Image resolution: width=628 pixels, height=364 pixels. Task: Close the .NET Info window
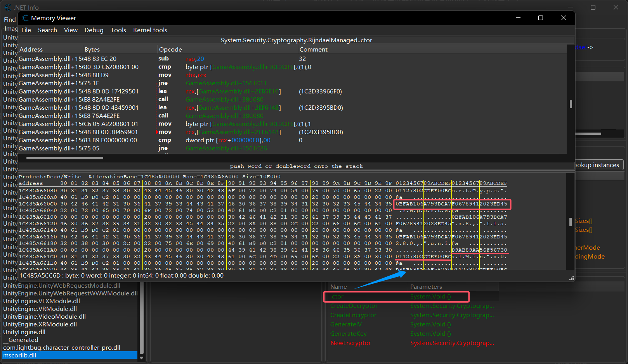[616, 7]
